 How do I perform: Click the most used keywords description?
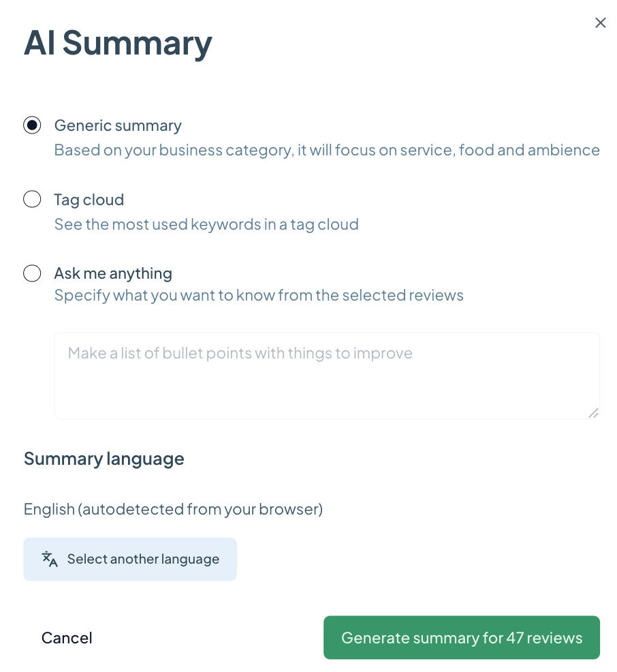[x=206, y=224]
